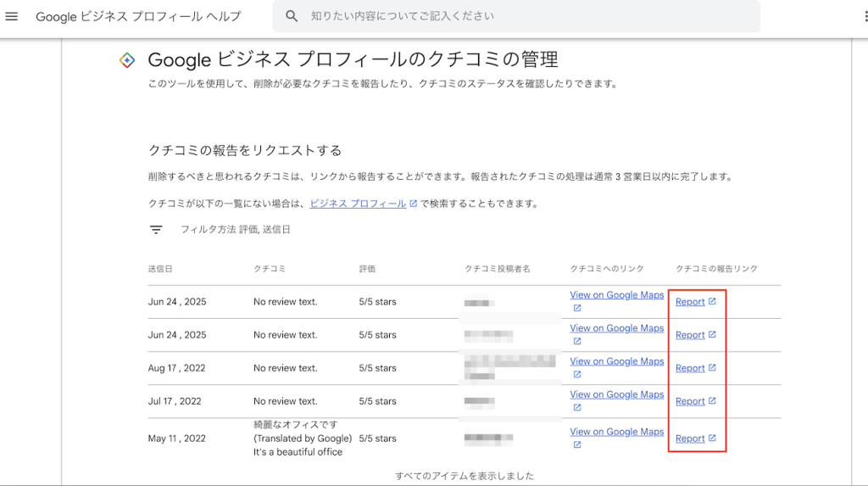Click the 評価 column header
Image resolution: width=868 pixels, height=486 pixels.
(367, 269)
